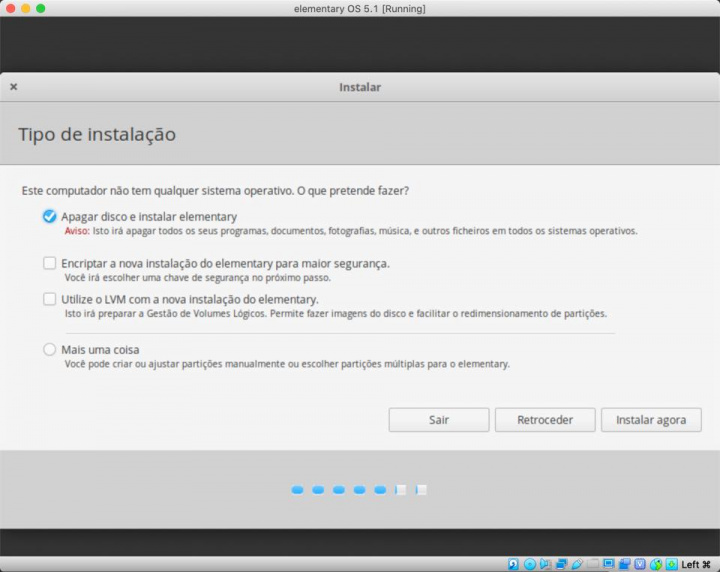Viewport: 720px width, 572px height.
Task: Click the mouse integration indicator icon
Action: [x=656, y=564]
